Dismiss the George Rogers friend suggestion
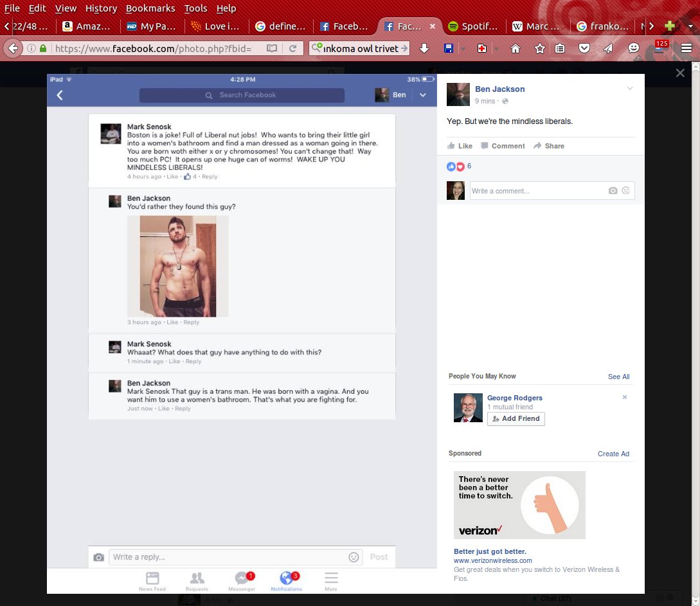The height and width of the screenshot is (606, 700). [624, 397]
